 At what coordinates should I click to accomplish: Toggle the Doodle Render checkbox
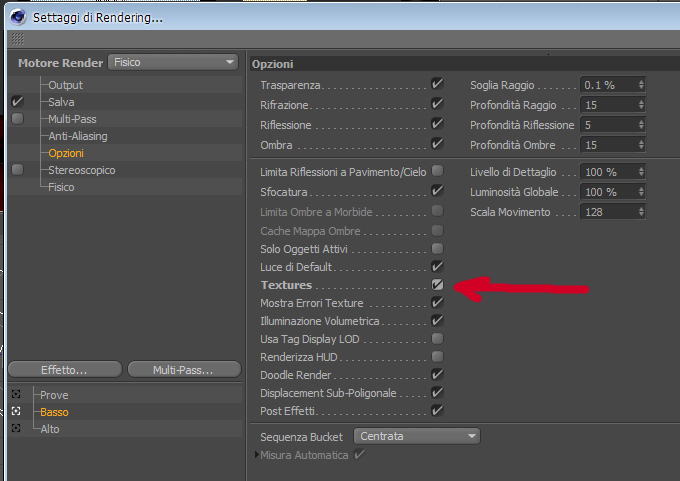[437, 374]
